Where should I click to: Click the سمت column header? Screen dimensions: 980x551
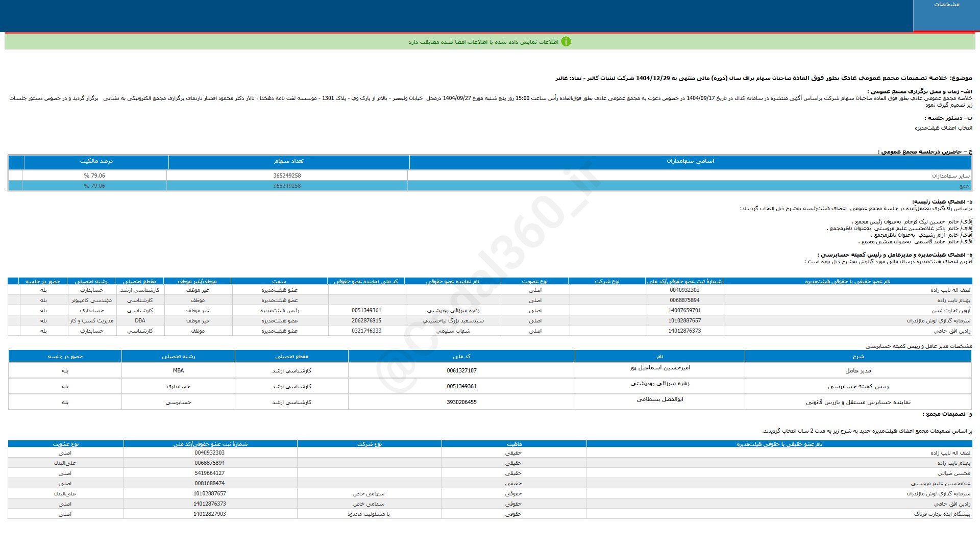(x=279, y=281)
